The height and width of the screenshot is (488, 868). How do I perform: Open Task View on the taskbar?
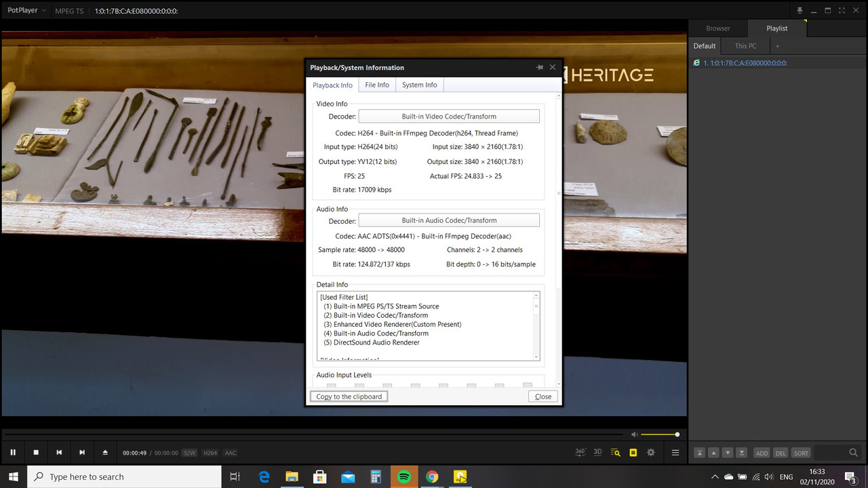pyautogui.click(x=235, y=476)
